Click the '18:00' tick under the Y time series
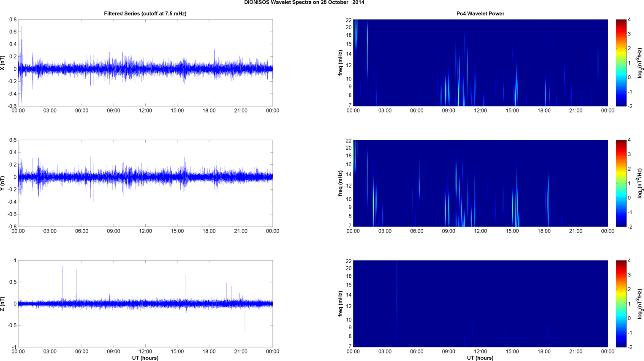This screenshot has width=644, height=361. pyautogui.click(x=209, y=231)
